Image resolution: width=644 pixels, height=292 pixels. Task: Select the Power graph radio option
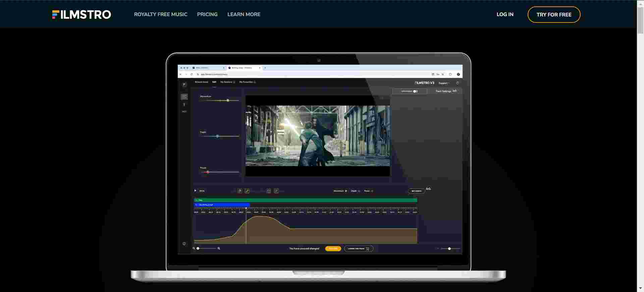coord(372,191)
